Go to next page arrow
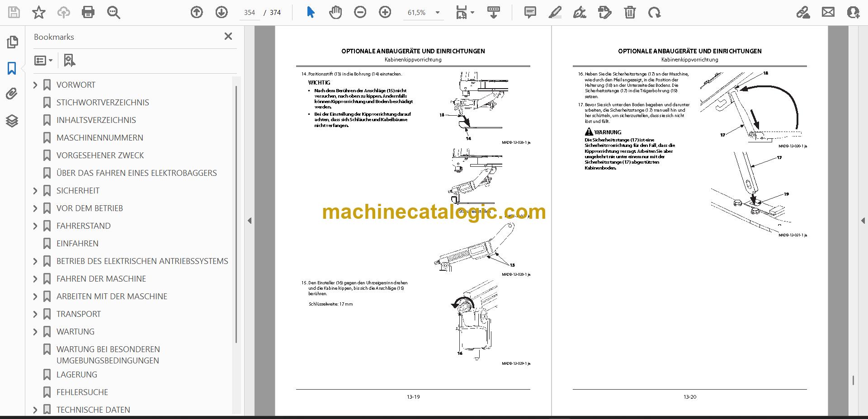Image resolution: width=868 pixels, height=419 pixels. click(222, 12)
